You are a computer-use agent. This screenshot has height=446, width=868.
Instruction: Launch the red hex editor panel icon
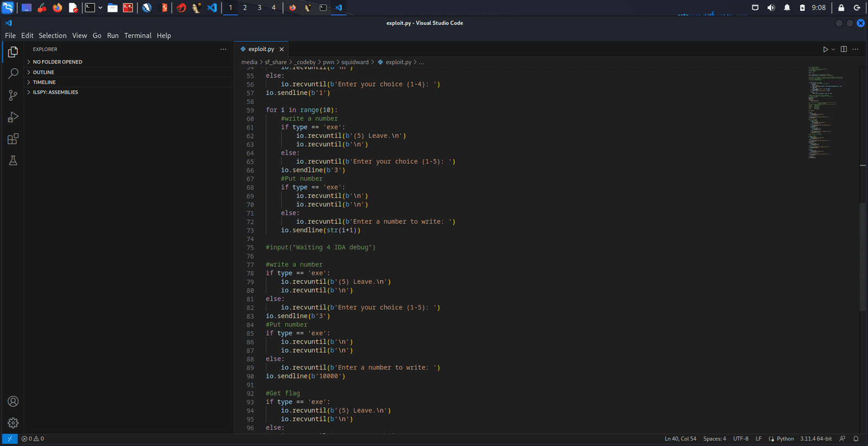tap(128, 8)
